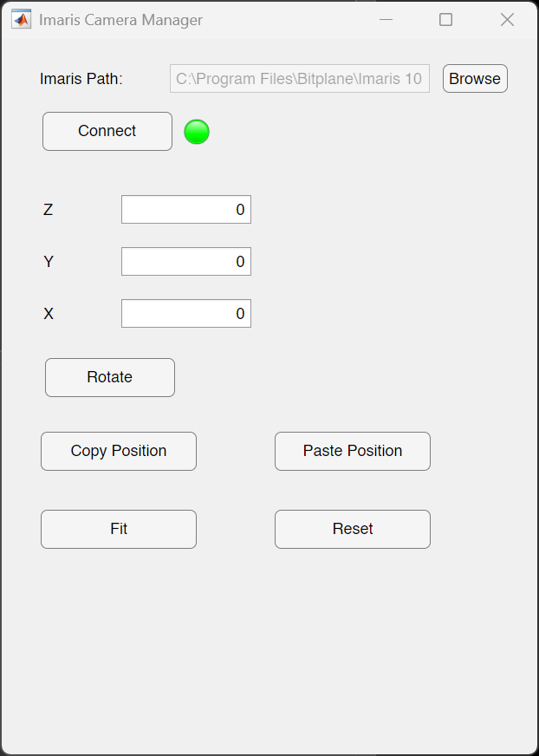Image resolution: width=539 pixels, height=756 pixels.
Task: Click the Connect button
Action: (107, 131)
